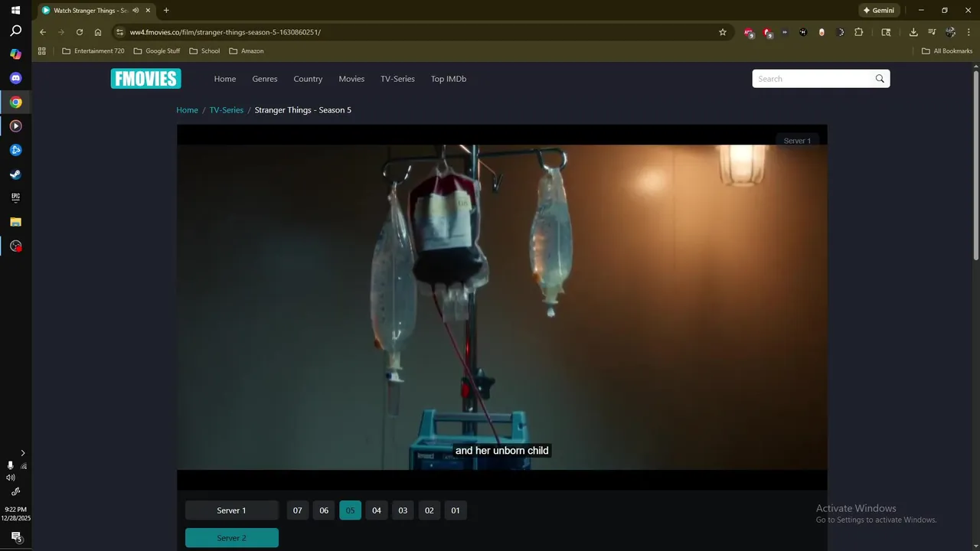Open media controls icon in toolbar
This screenshot has width=980, height=551.
point(932,32)
